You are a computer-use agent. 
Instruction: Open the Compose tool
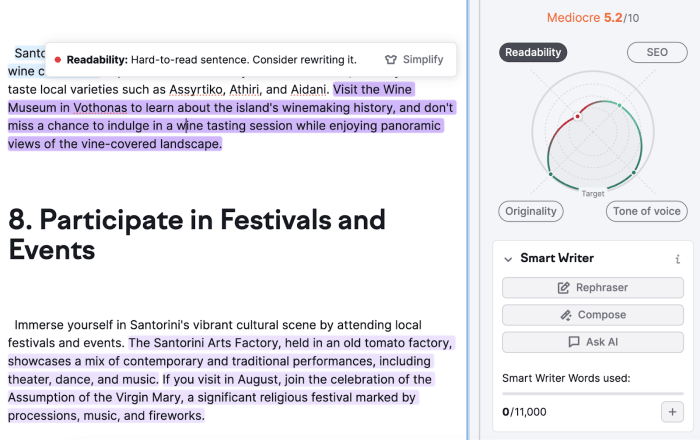coord(592,315)
